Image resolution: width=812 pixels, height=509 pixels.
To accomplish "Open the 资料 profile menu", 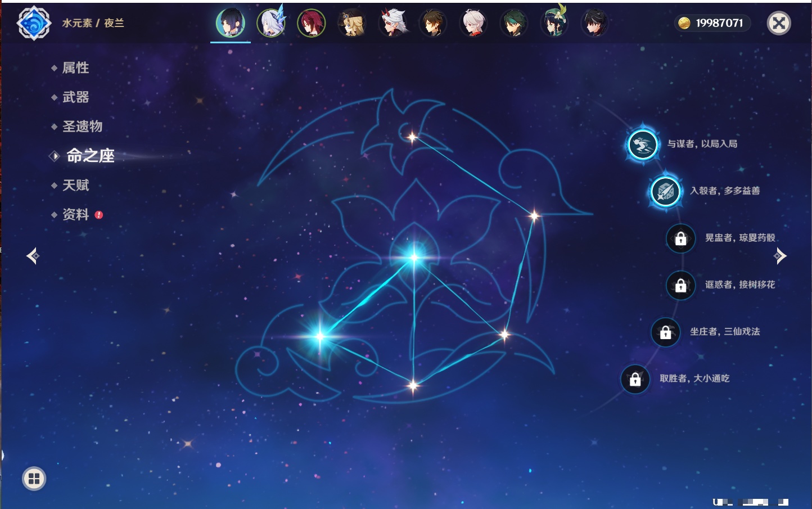I will [75, 214].
